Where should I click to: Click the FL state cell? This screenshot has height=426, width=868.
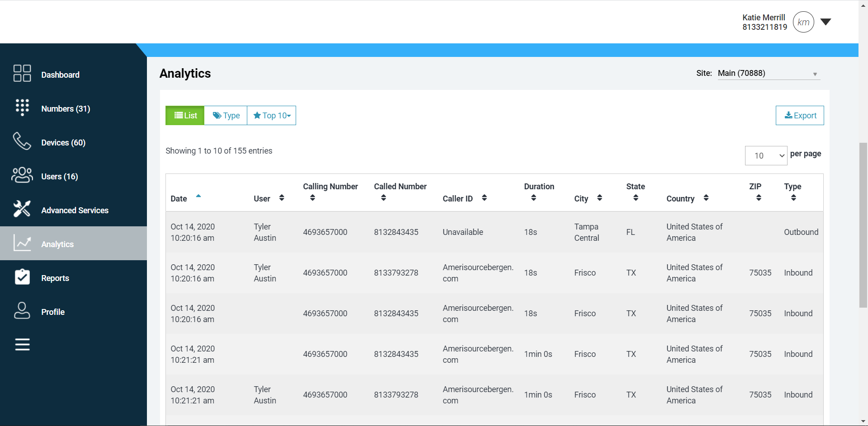tap(631, 232)
